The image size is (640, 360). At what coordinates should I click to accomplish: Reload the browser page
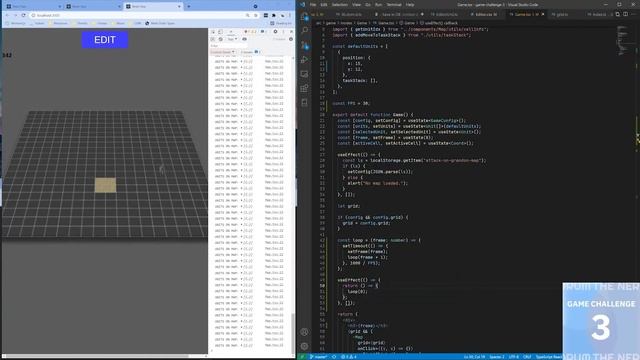pyautogui.click(x=23, y=15)
